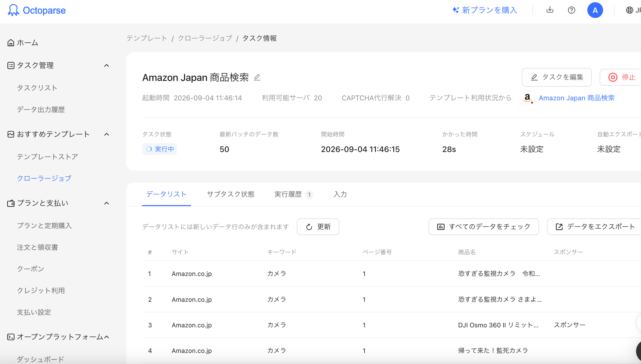The height and width of the screenshot is (364, 641).
Task: Open 注文と領収書 in sidebar
Action: tap(37, 247)
